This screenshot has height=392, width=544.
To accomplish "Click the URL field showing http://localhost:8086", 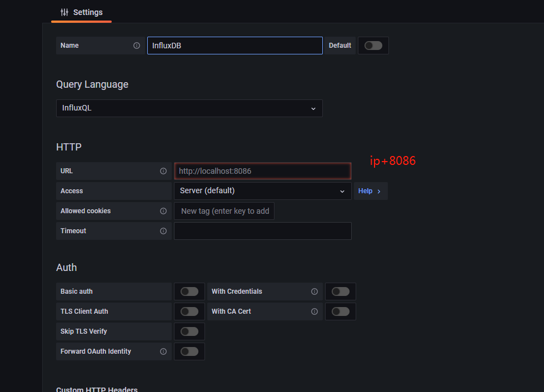I will tap(263, 171).
